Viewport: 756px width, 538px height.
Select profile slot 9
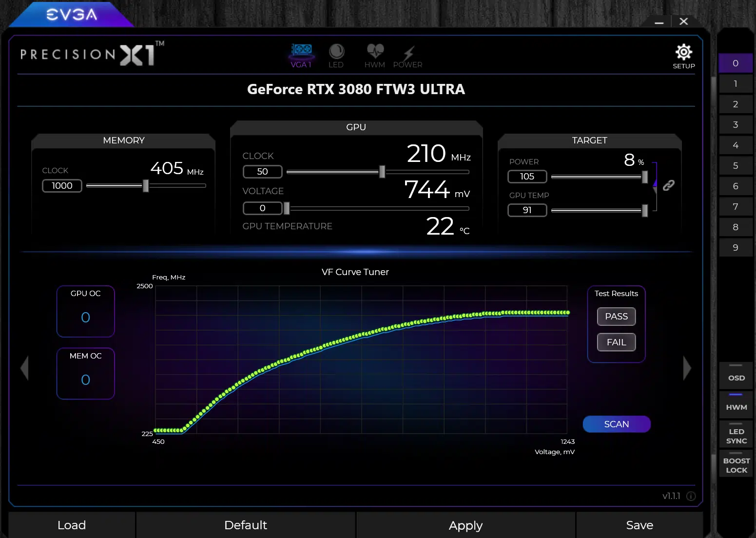pyautogui.click(x=736, y=248)
